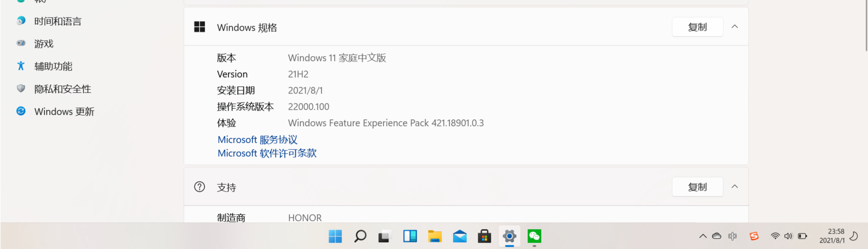Image resolution: width=868 pixels, height=249 pixels.
Task: Copy the Windows 规格 section details
Action: 697,27
